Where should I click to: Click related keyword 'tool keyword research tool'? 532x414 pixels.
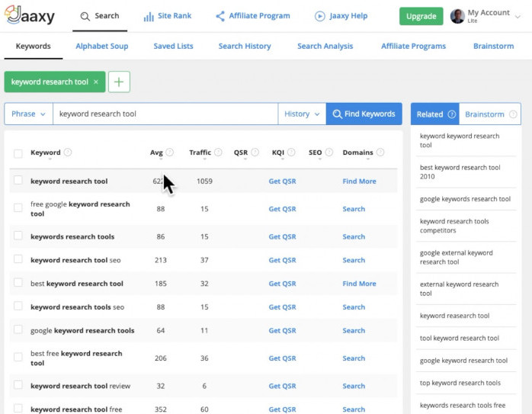(460, 338)
